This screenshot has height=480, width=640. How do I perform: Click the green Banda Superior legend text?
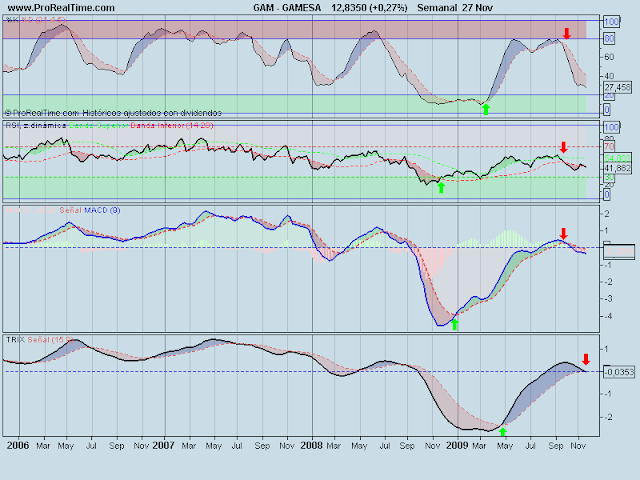(98, 125)
